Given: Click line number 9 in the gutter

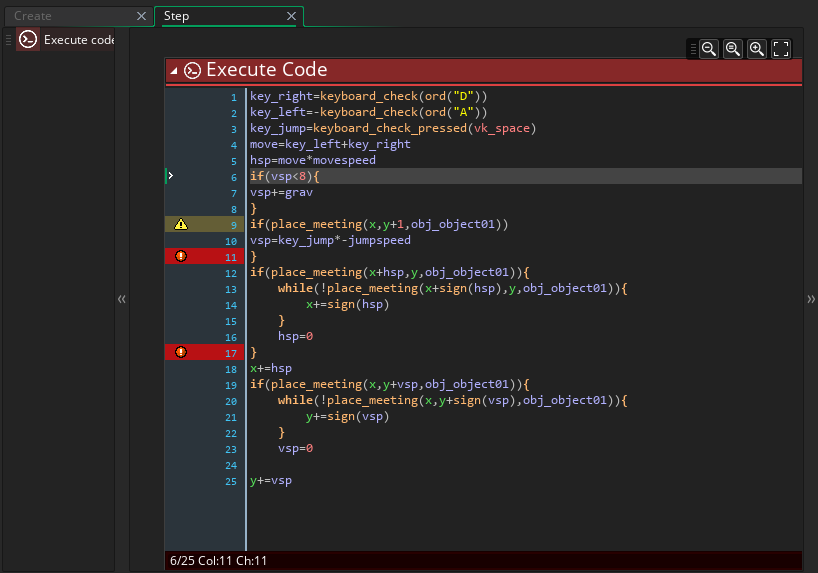Looking at the screenshot, I should pos(234,225).
